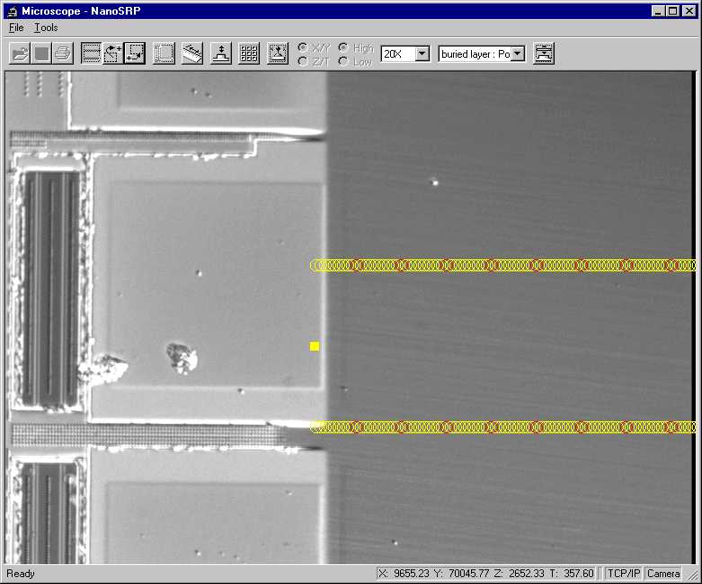
Task: Select the Low radio button
Action: 344,61
